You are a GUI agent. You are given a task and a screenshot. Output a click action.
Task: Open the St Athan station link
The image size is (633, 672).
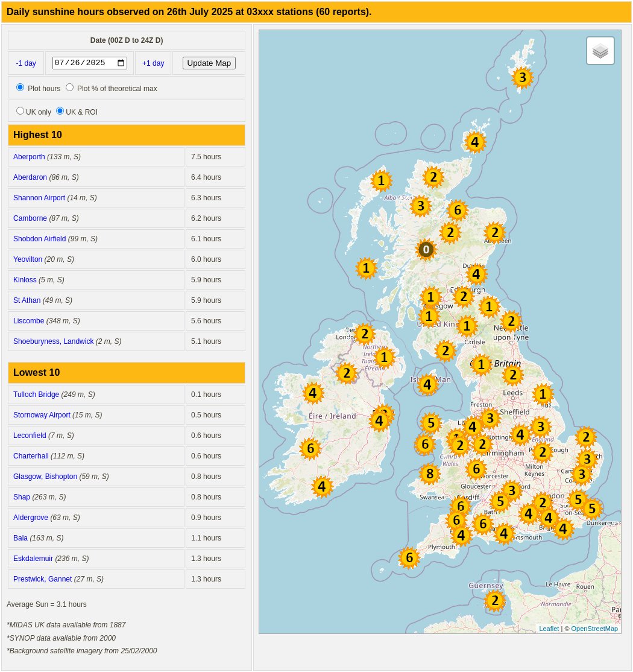coord(27,301)
